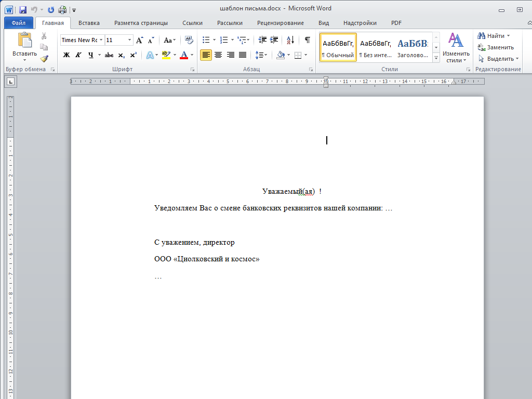The image size is (532, 399).
Task: Decrease paragraph indent
Action: click(262, 40)
